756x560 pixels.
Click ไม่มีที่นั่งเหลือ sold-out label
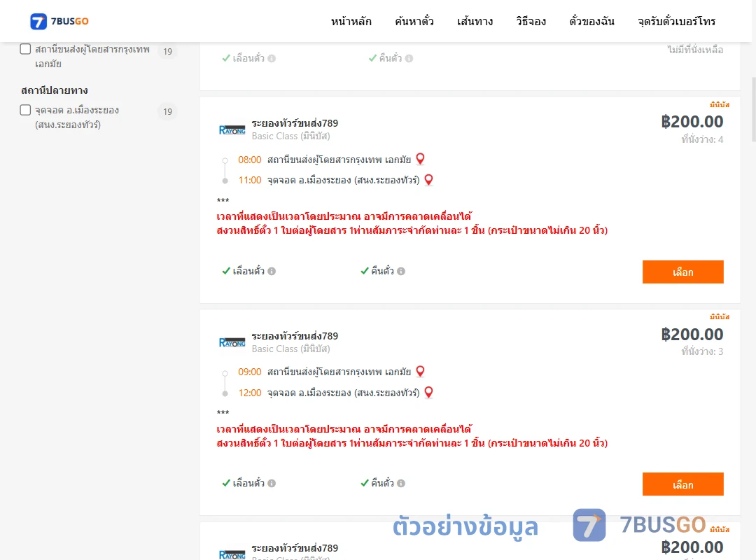pyautogui.click(x=695, y=50)
